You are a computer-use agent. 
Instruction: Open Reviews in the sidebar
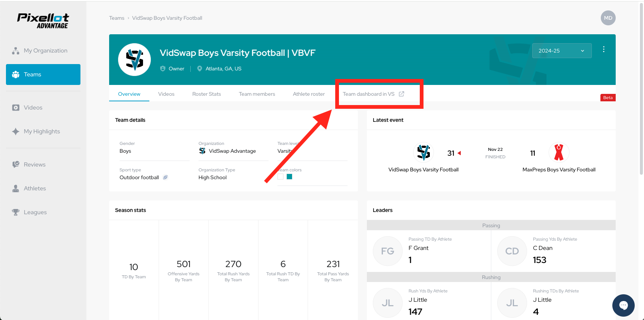[x=43, y=165]
